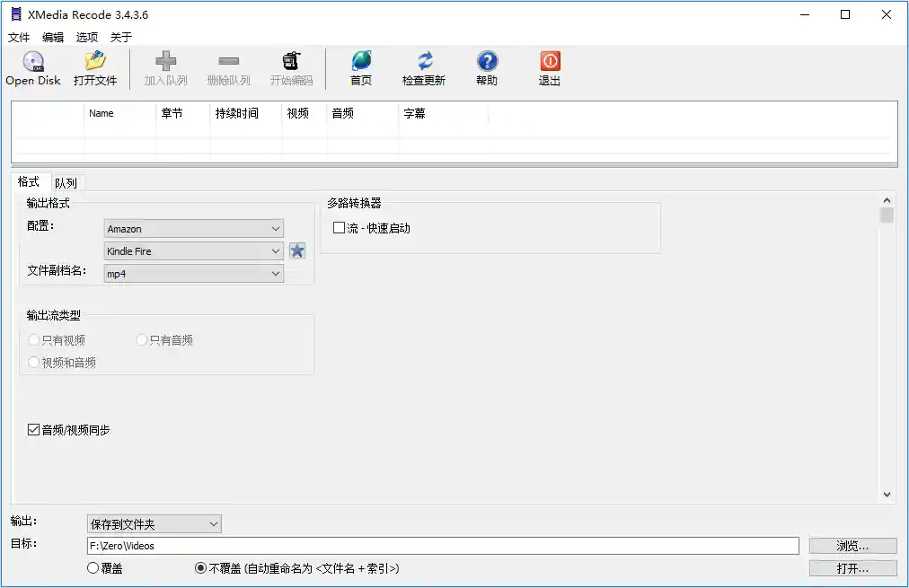Click the 加入队列 add to queue icon
Viewport: 909px width, 588px height.
[x=166, y=61]
